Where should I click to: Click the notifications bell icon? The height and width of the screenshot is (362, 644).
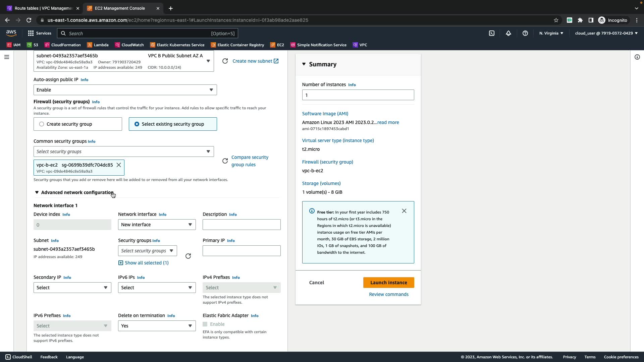pyautogui.click(x=508, y=33)
